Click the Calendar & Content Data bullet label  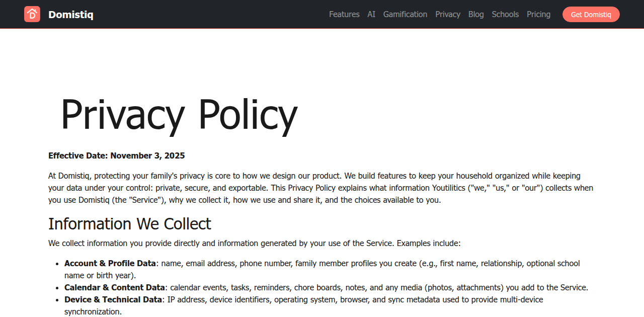point(115,287)
